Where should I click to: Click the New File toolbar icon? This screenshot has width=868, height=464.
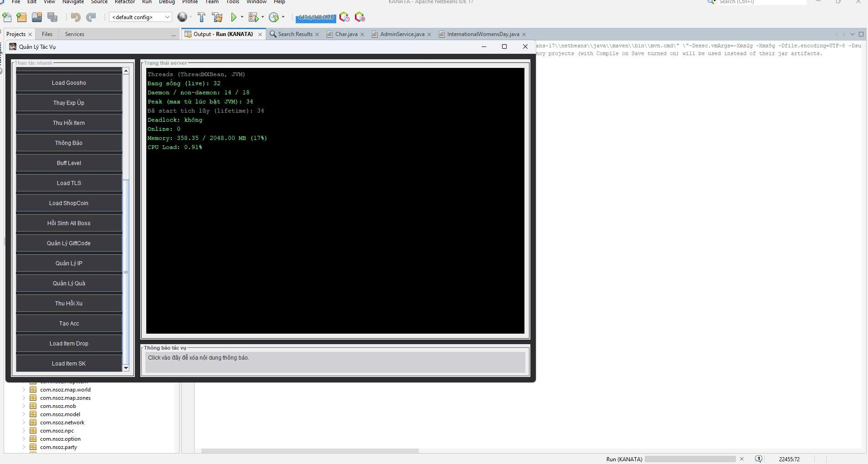pyautogui.click(x=7, y=17)
